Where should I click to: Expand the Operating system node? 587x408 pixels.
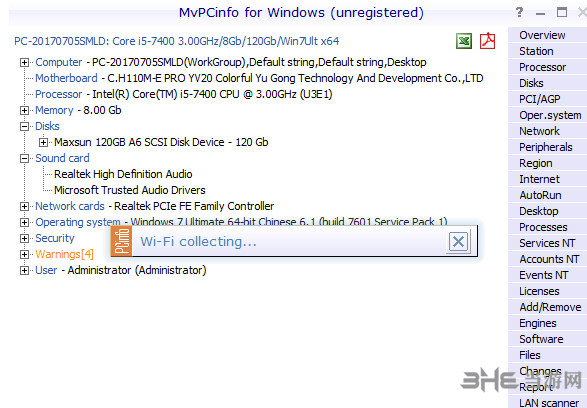[24, 223]
